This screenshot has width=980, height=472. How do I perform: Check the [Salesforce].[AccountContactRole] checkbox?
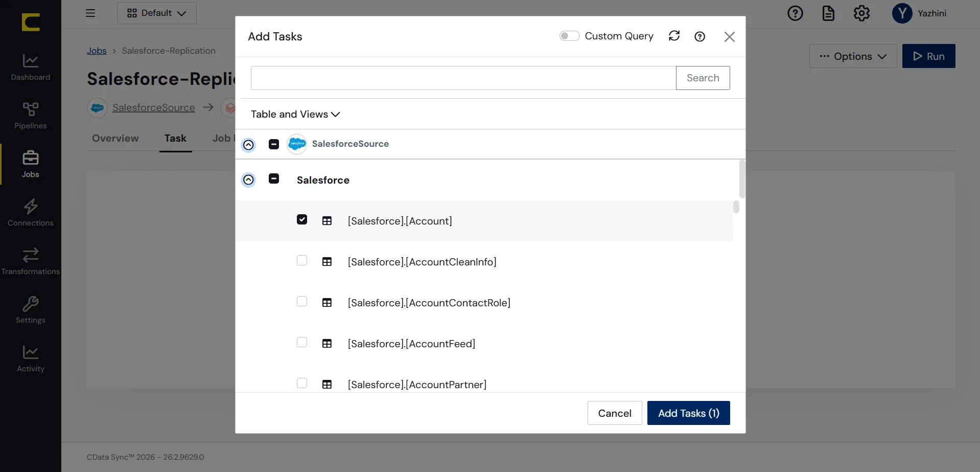click(x=302, y=301)
